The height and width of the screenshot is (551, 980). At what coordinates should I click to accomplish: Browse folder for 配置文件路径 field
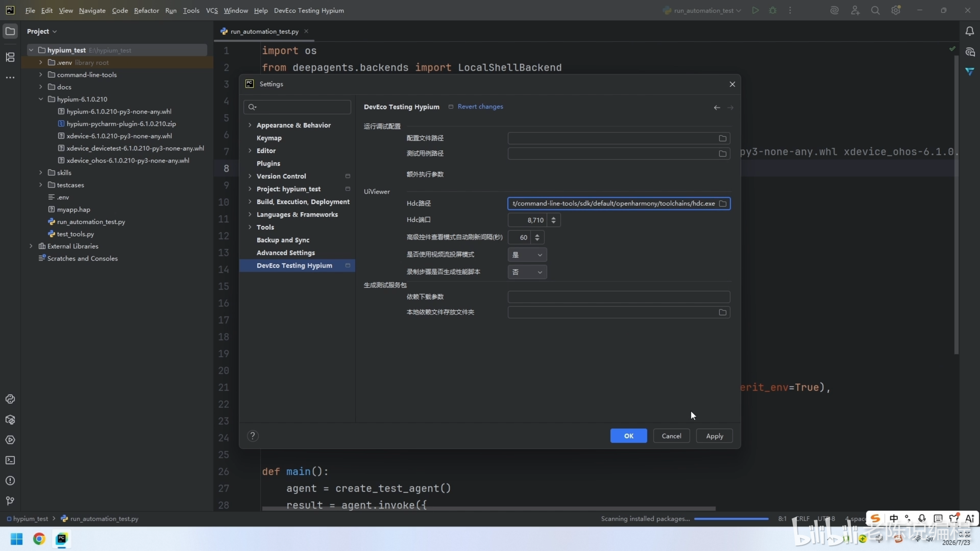(722, 138)
